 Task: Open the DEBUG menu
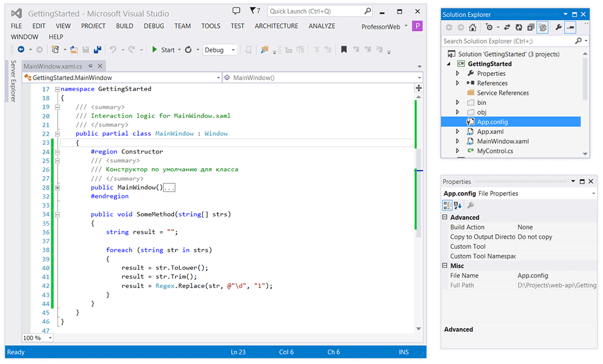pos(154,26)
